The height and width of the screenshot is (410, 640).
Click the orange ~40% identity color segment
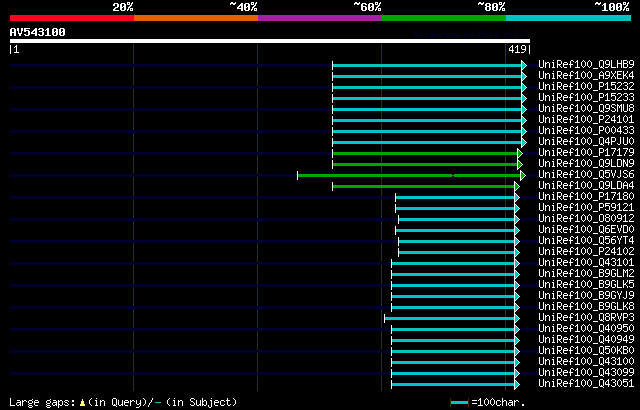(x=196, y=18)
